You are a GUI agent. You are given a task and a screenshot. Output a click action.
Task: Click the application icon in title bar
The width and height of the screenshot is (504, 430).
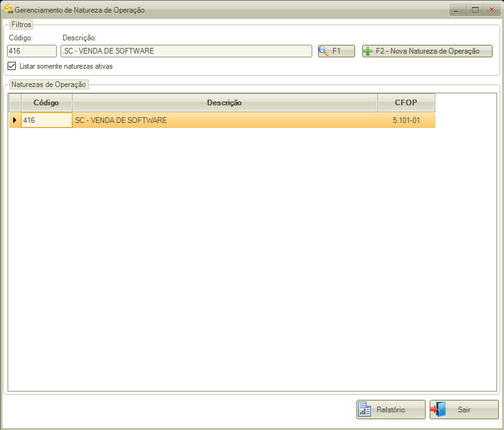pyautogui.click(x=8, y=9)
